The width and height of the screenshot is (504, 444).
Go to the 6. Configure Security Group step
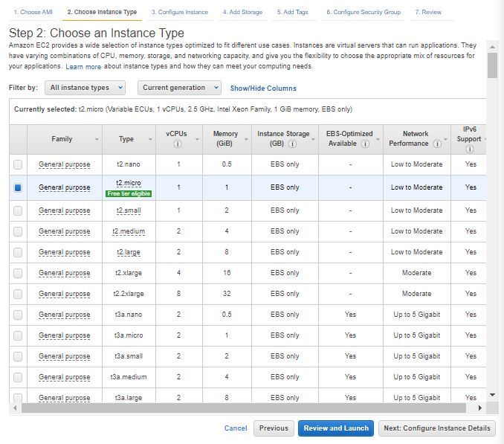click(364, 12)
